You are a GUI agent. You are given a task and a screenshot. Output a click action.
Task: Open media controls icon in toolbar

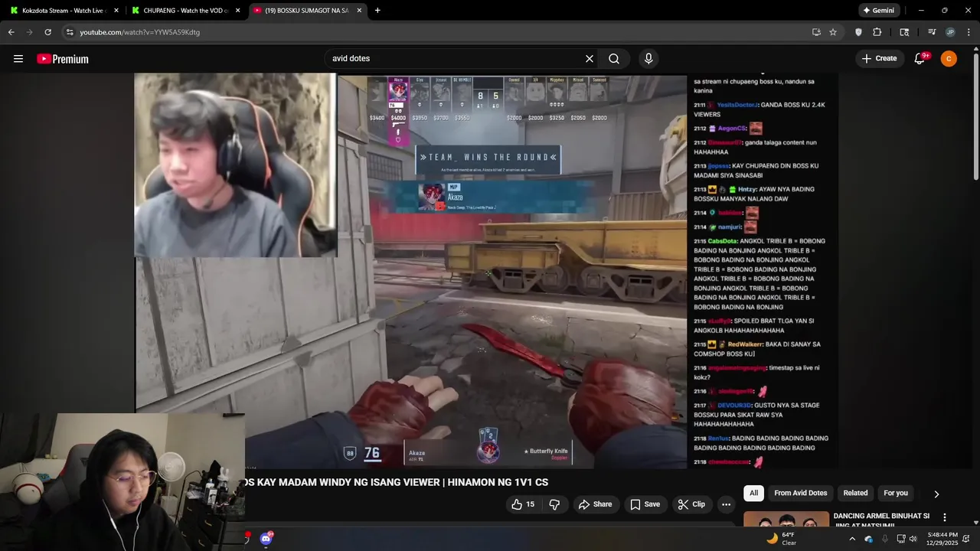[x=932, y=32]
